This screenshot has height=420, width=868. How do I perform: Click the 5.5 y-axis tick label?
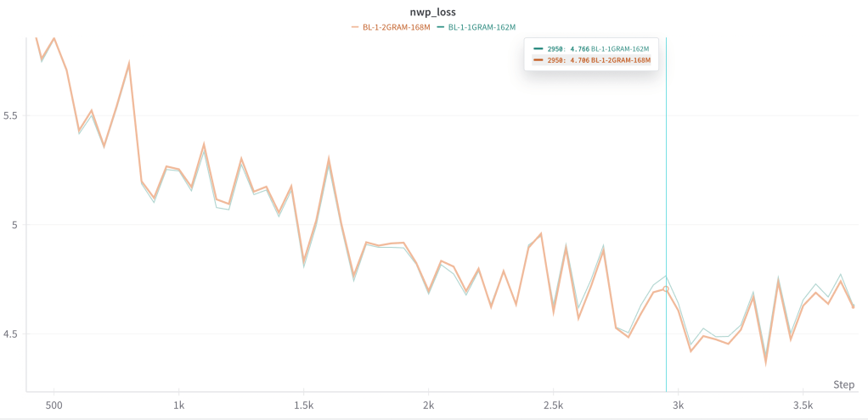(x=10, y=115)
